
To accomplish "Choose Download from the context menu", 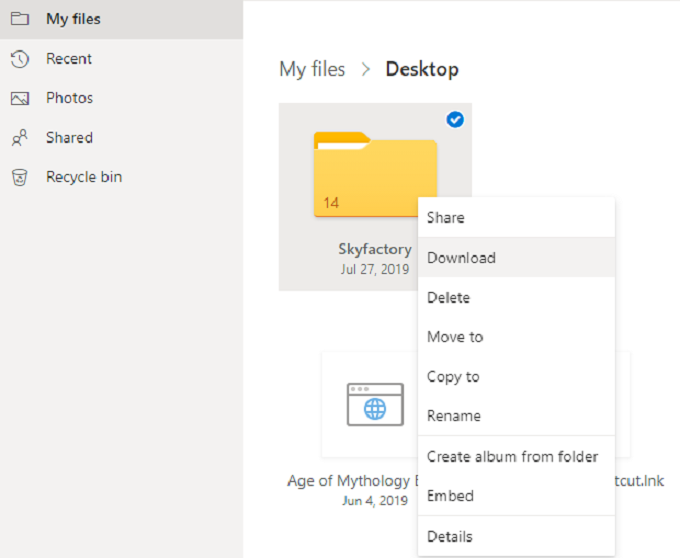I will (x=517, y=258).
